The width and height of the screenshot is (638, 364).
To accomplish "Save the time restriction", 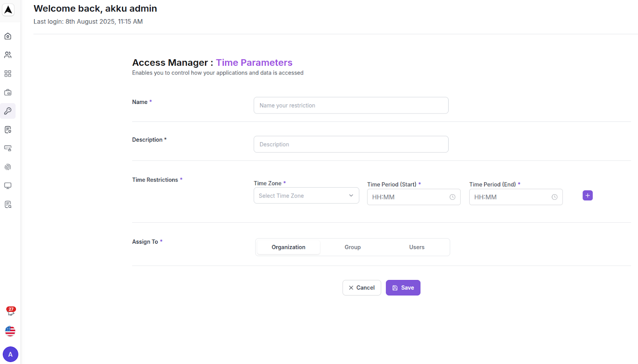I will [403, 288].
